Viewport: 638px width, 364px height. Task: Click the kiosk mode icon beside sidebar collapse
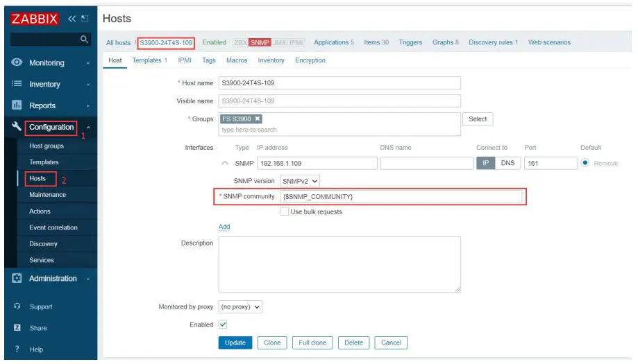pos(85,19)
